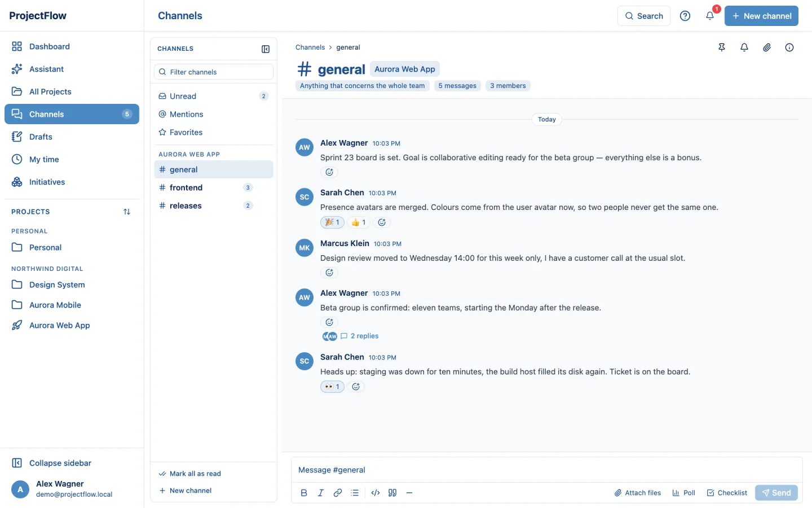Viewport: 812px width, 508px height.
Task: Insert a quote with the quote icon
Action: [x=392, y=493]
